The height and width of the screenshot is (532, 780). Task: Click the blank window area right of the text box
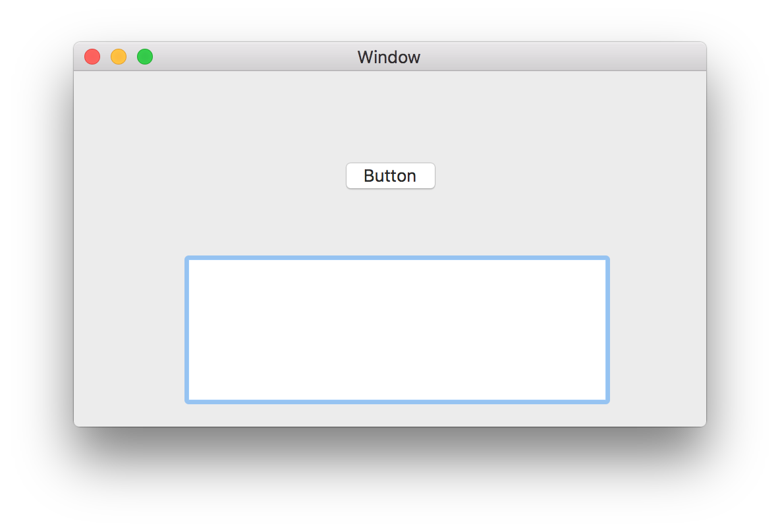pyautogui.click(x=657, y=330)
